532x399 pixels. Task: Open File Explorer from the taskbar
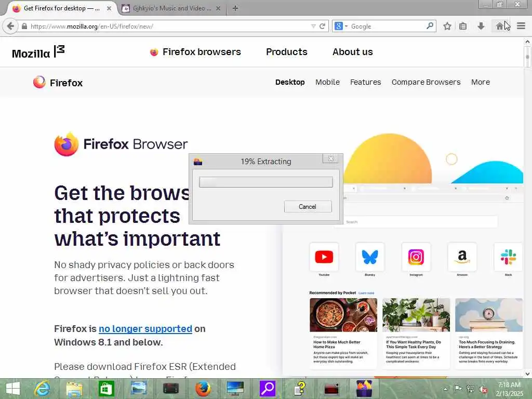pyautogui.click(x=74, y=389)
